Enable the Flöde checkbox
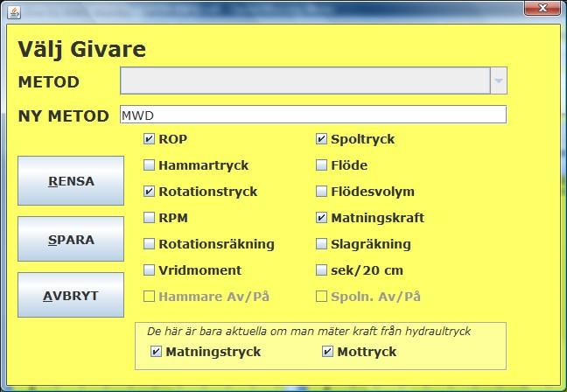 click(x=321, y=165)
